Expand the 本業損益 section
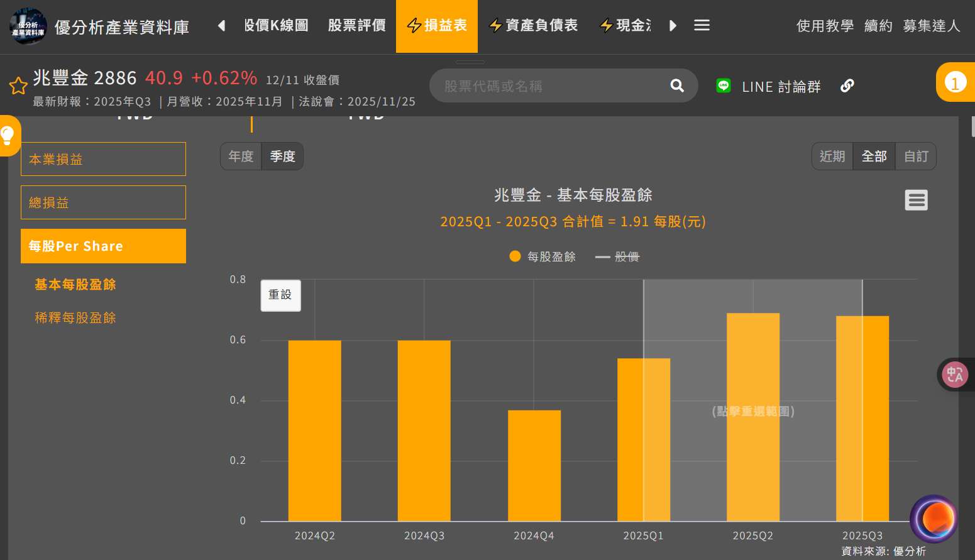The width and height of the screenshot is (975, 560). [103, 159]
